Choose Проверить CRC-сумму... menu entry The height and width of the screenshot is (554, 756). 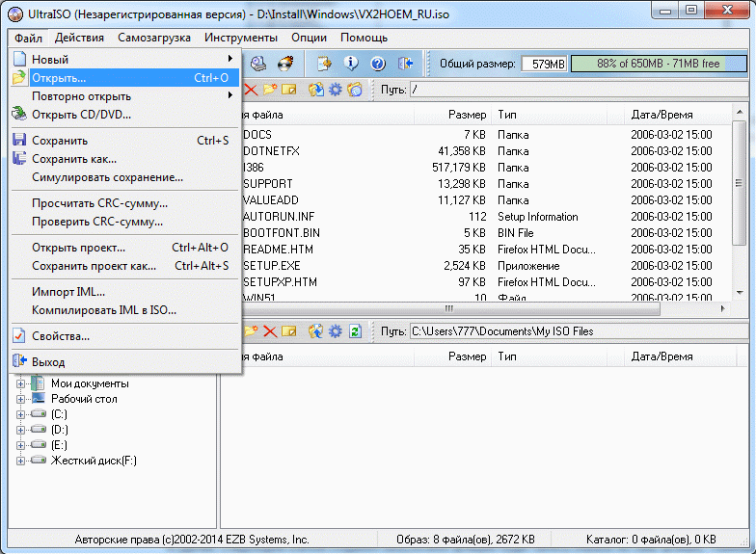[124, 222]
